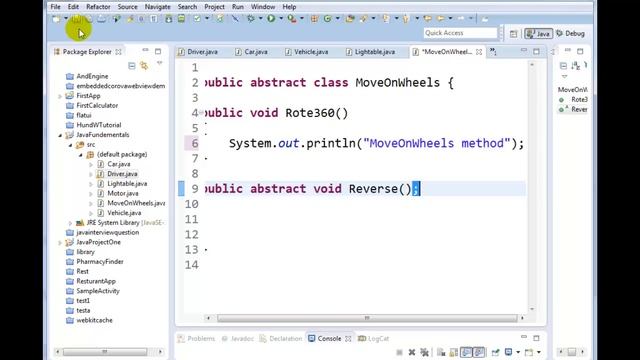Open the Run button dropdown arrow
Screen dimensions: 640x360
[x=281, y=18]
